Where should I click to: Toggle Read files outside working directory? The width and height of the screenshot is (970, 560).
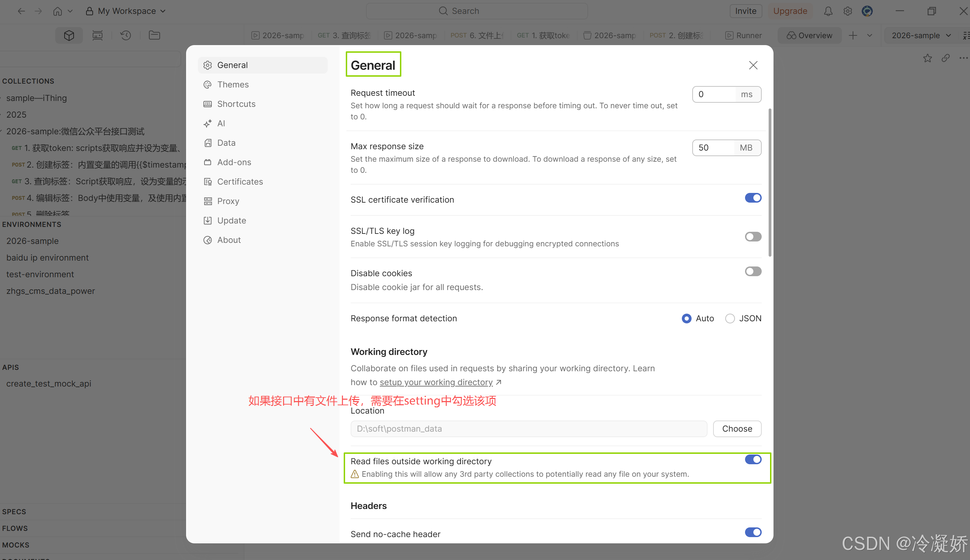753,460
